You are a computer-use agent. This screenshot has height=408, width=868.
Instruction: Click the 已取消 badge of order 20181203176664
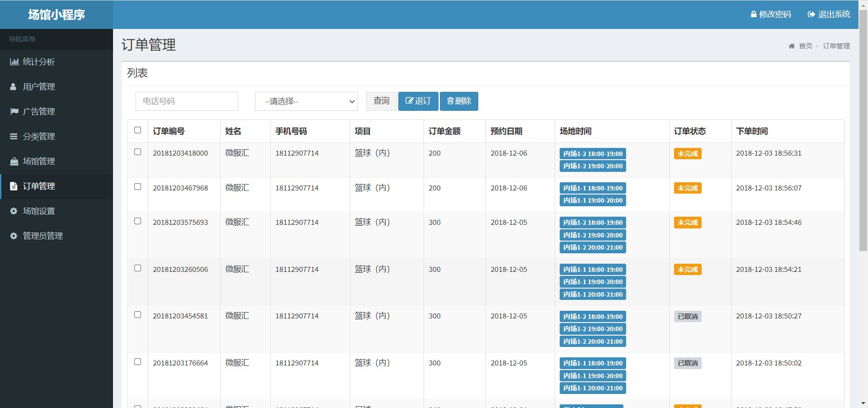click(x=688, y=363)
